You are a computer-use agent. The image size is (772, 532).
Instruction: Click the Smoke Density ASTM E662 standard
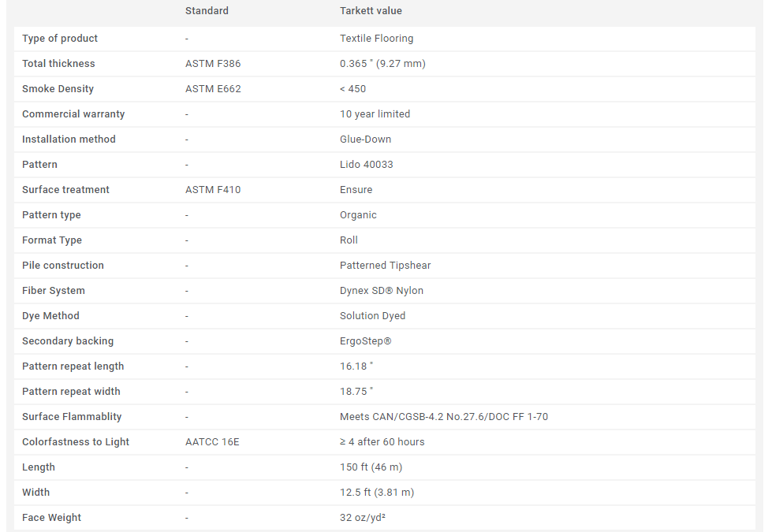(x=213, y=88)
